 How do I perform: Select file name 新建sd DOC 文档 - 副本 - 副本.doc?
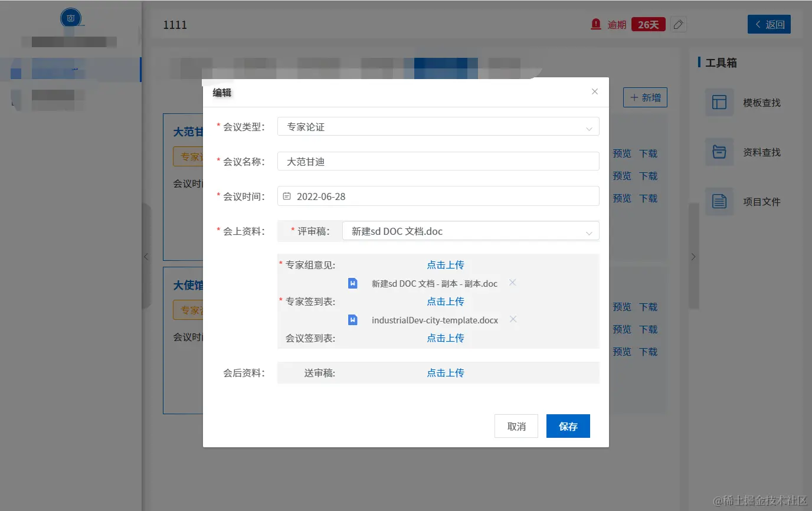tap(434, 284)
